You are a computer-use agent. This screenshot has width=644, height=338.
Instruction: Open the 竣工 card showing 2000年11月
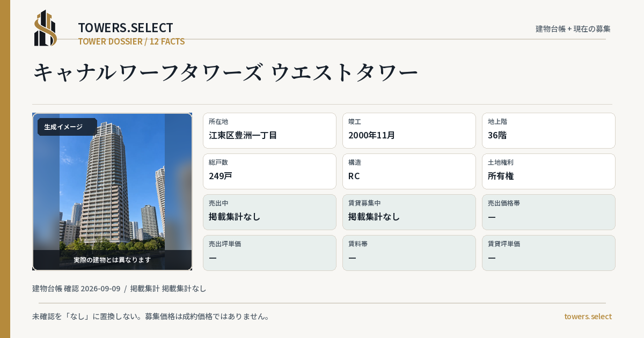pos(409,130)
